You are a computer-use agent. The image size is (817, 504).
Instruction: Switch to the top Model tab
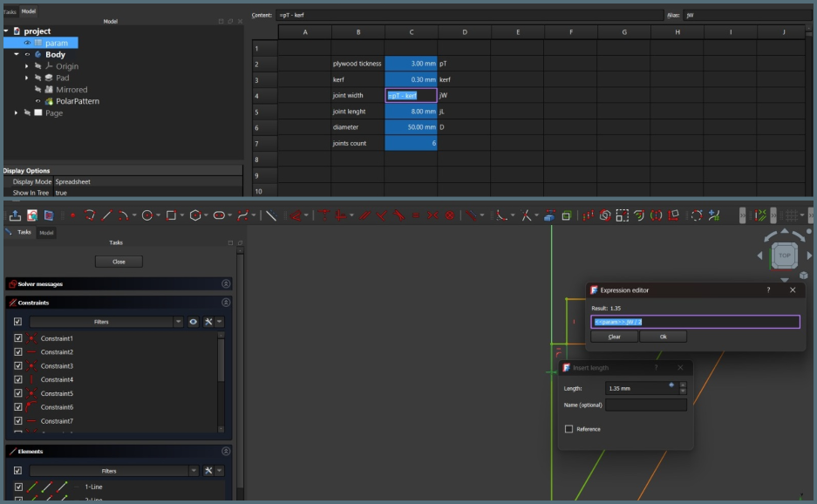pos(28,11)
